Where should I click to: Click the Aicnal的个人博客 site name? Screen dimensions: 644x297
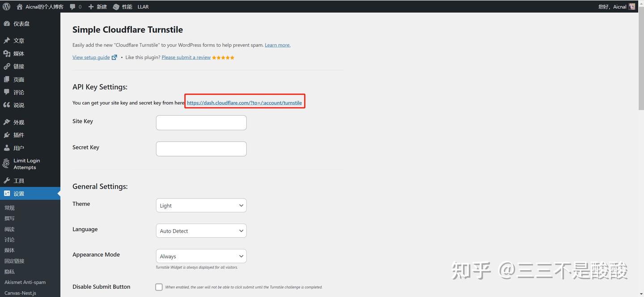(x=44, y=7)
